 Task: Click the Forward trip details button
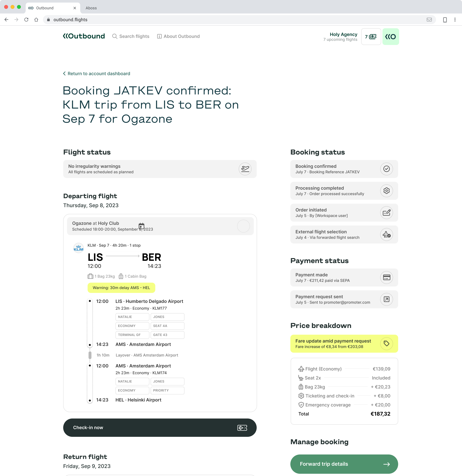344,464
